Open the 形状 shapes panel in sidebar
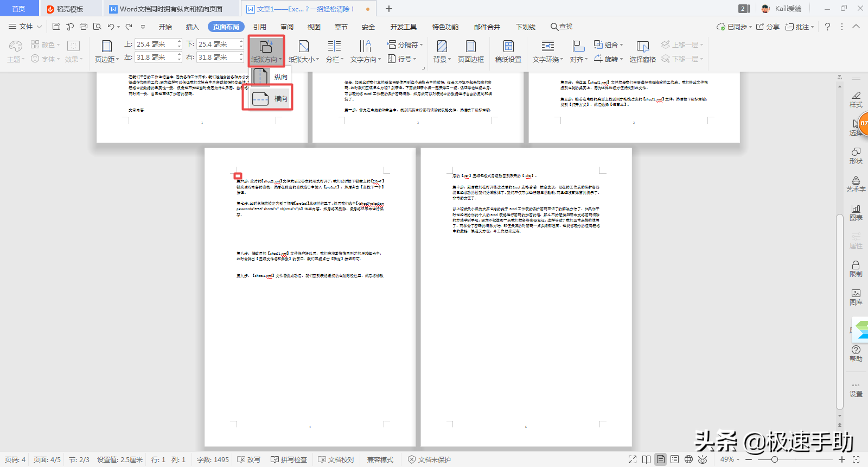868x467 pixels. tap(856, 156)
